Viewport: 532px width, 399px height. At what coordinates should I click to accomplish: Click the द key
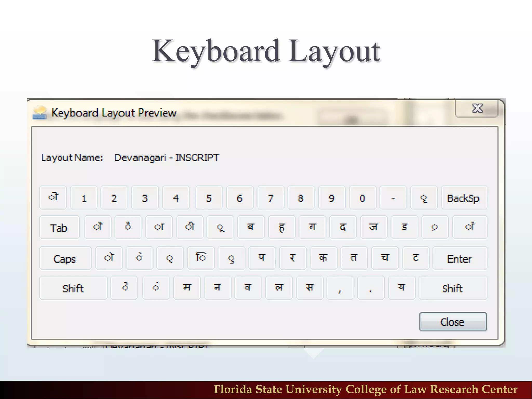pyautogui.click(x=343, y=228)
